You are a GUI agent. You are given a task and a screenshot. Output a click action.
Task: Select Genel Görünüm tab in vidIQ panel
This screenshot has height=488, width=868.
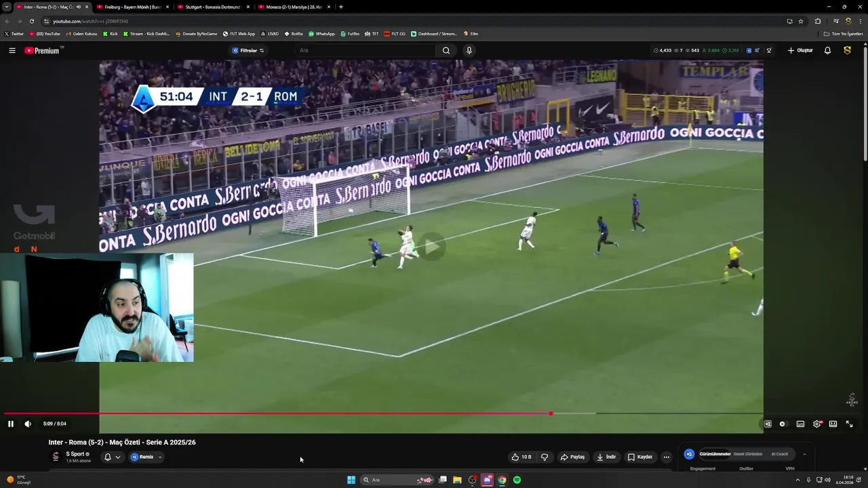[x=748, y=454]
